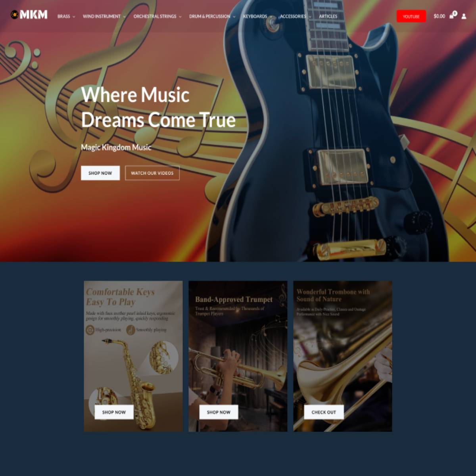This screenshot has width=476, height=476.
Task: Go to the Articles page
Action: 328,16
